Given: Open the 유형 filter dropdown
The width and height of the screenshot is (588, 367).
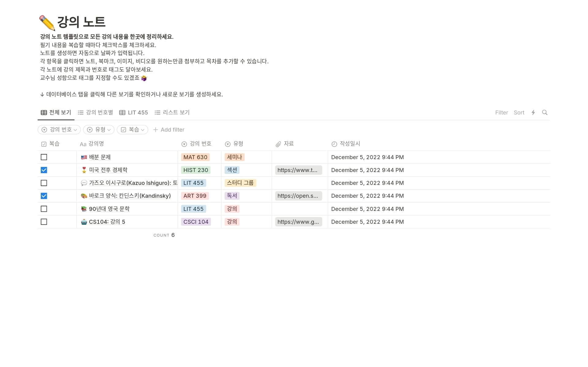Looking at the screenshot, I should (99, 130).
